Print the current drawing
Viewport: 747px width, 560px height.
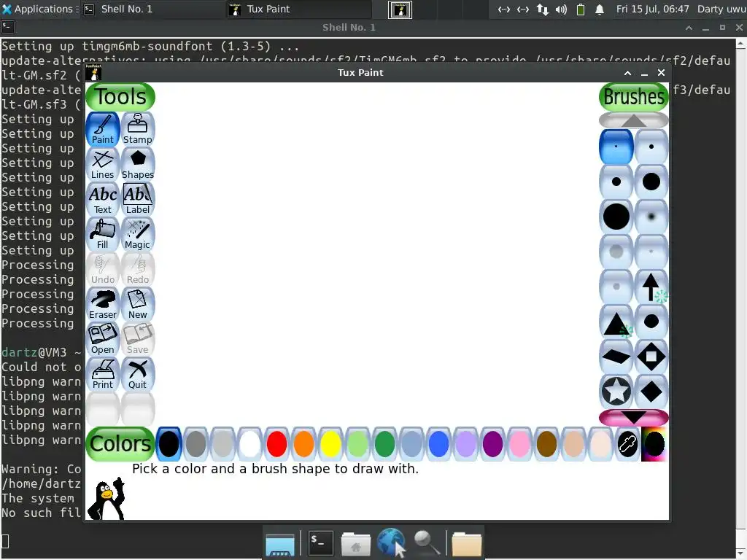102,374
